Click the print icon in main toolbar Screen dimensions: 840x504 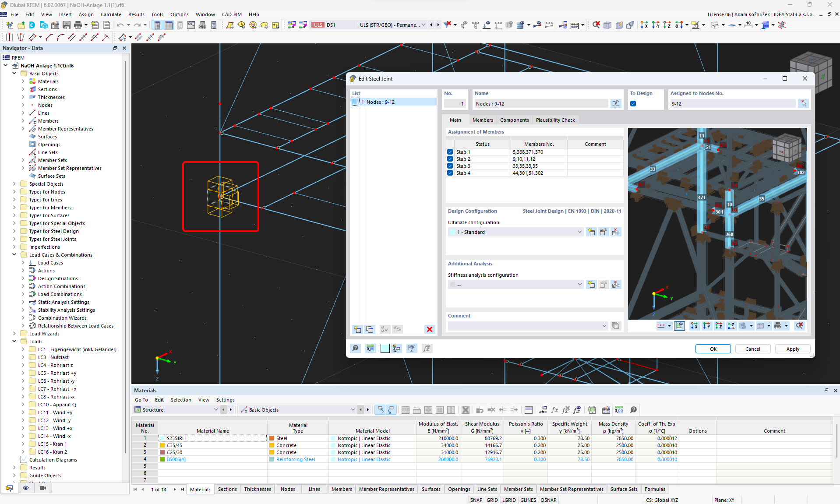pos(78,25)
